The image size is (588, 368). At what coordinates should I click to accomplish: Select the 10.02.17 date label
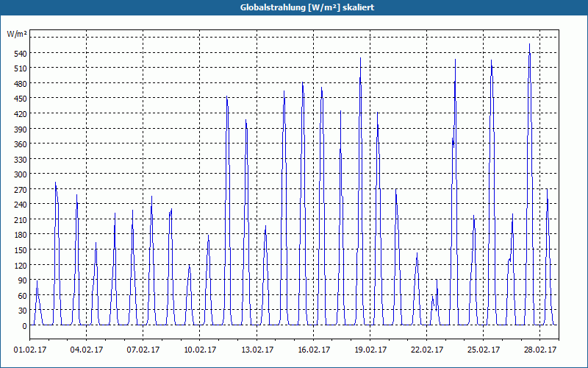coord(200,350)
